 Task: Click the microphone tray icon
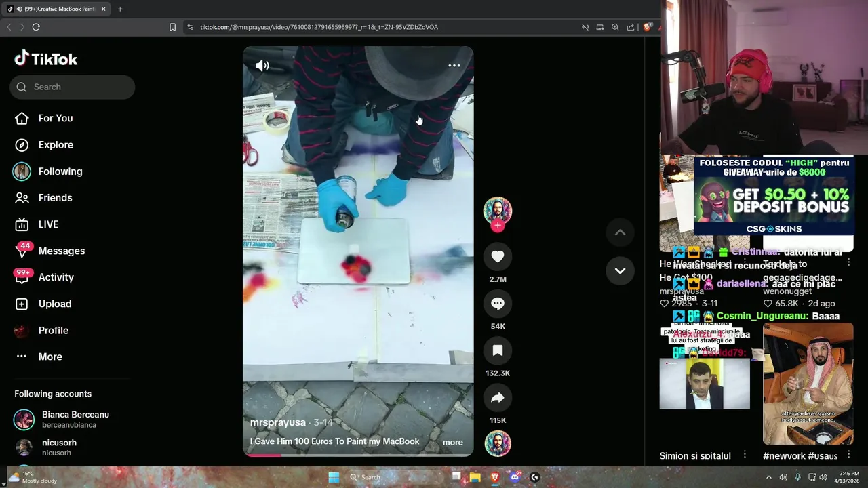click(x=797, y=477)
